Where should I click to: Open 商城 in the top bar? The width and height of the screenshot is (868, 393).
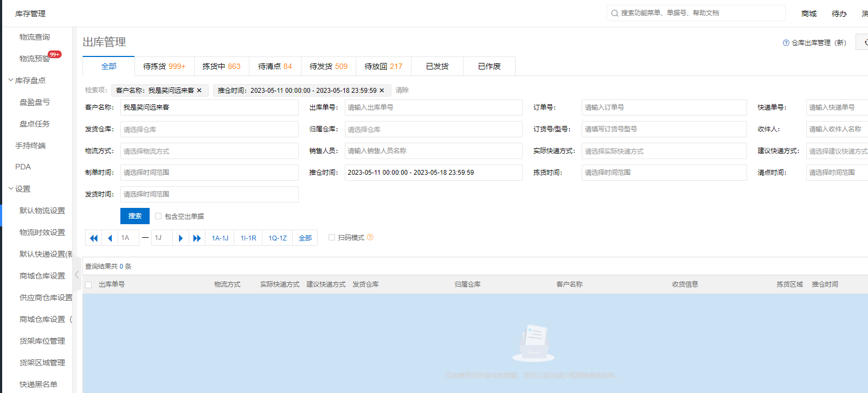click(809, 14)
